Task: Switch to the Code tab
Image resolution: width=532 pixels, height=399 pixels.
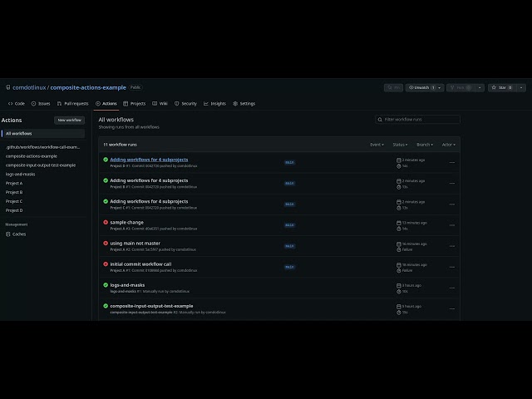Action: tap(17, 103)
